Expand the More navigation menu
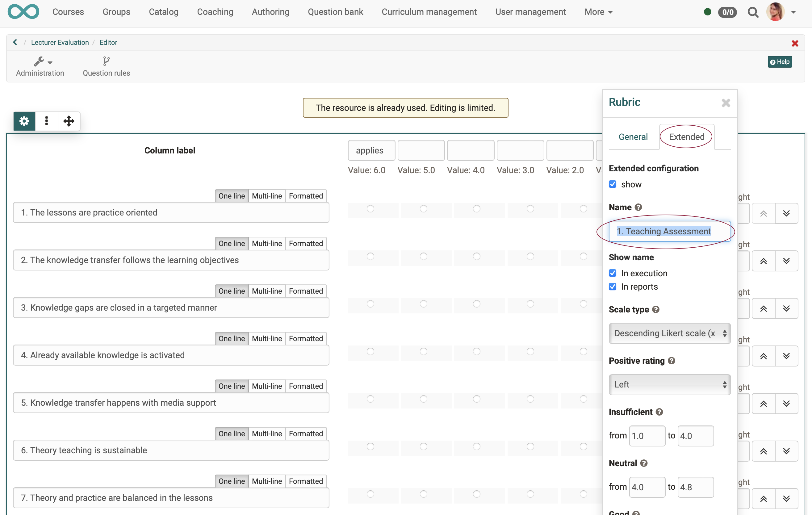The width and height of the screenshot is (812, 515). [x=598, y=12]
